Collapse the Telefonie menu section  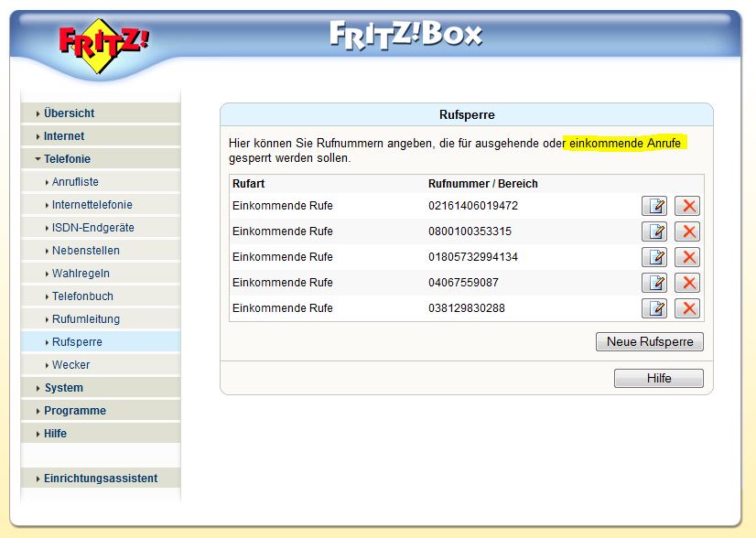pyautogui.click(x=101, y=159)
